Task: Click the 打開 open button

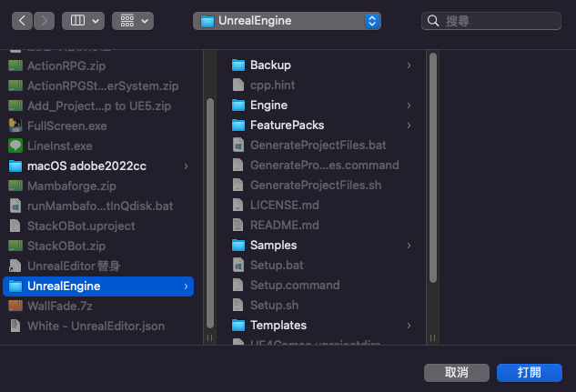Action: point(530,373)
